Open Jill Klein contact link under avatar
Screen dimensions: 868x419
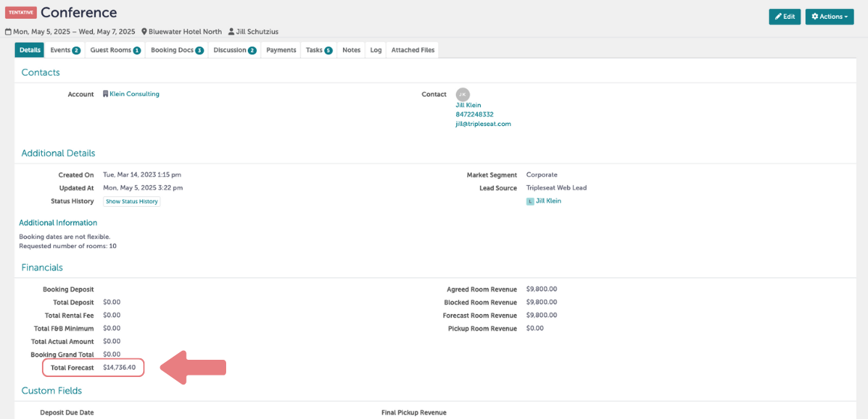point(468,105)
